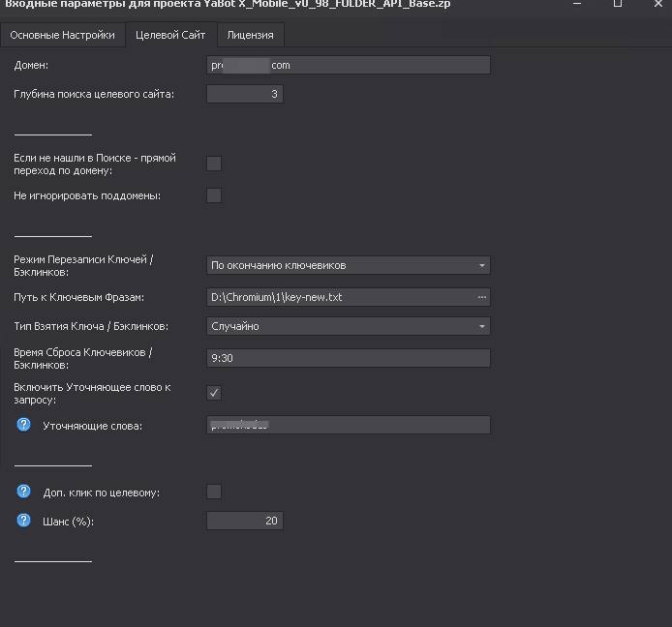672x627 pixels.
Task: Open help icon for Доп. клик по целевому
Action: (x=23, y=492)
